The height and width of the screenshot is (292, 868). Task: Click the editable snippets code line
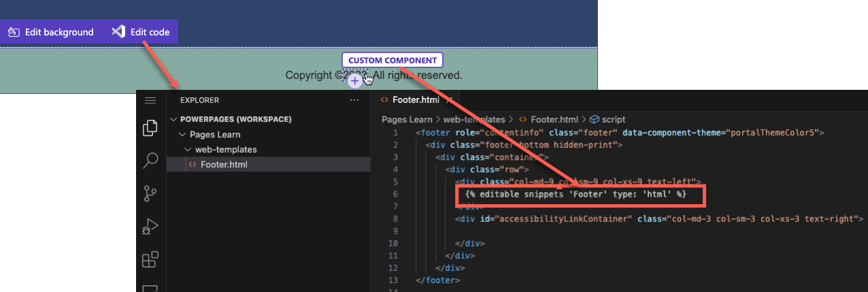pyautogui.click(x=576, y=195)
